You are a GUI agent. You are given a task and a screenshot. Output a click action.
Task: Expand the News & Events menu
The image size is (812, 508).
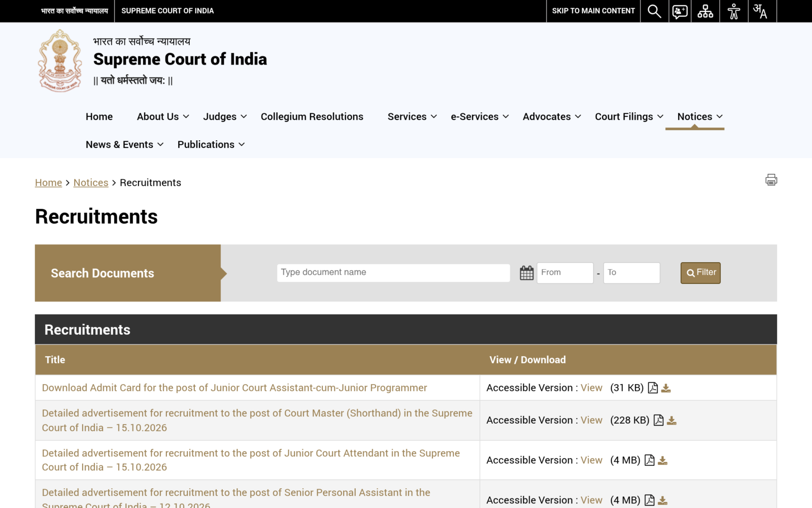[x=124, y=144]
